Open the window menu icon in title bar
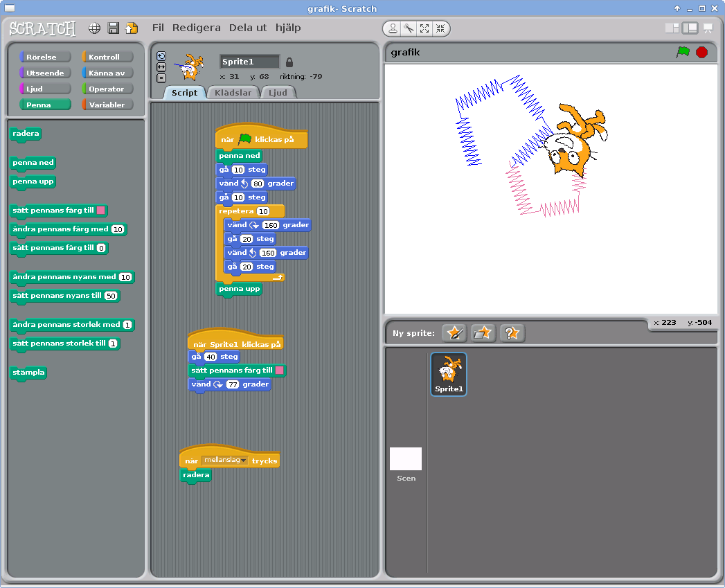The image size is (725, 588). point(9,8)
